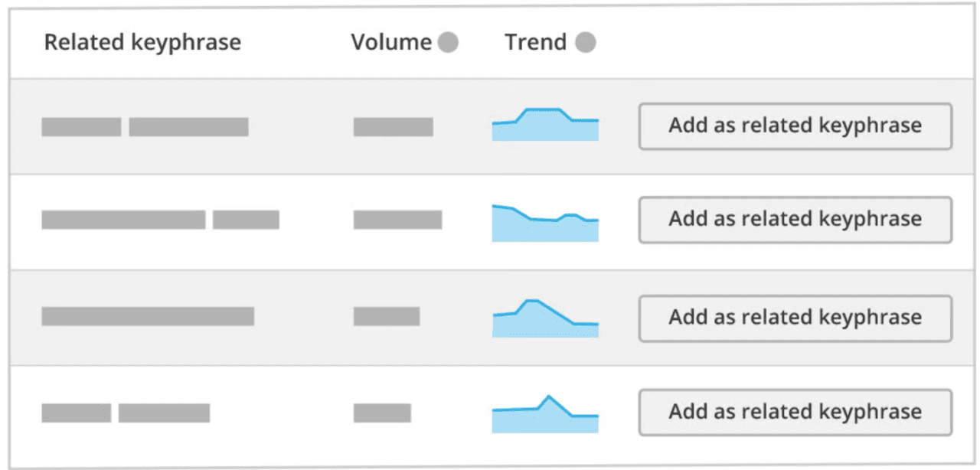980x470 pixels.
Task: Select the first row's trend sparkline chart
Action: (545, 126)
